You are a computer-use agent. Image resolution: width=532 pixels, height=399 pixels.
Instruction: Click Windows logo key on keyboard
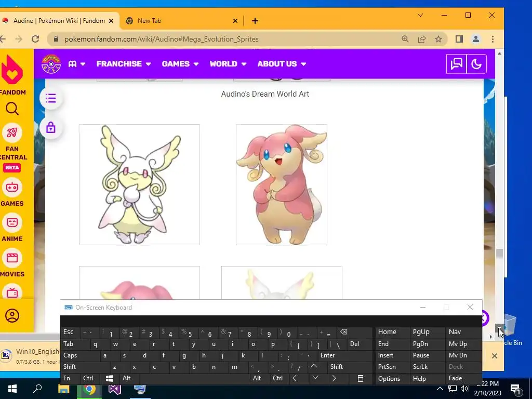(109, 378)
